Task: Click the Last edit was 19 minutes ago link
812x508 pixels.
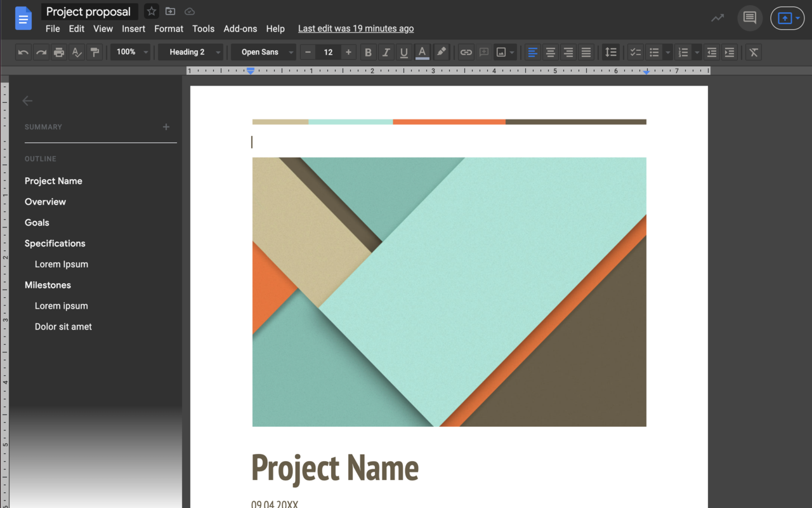Action: coord(355,29)
